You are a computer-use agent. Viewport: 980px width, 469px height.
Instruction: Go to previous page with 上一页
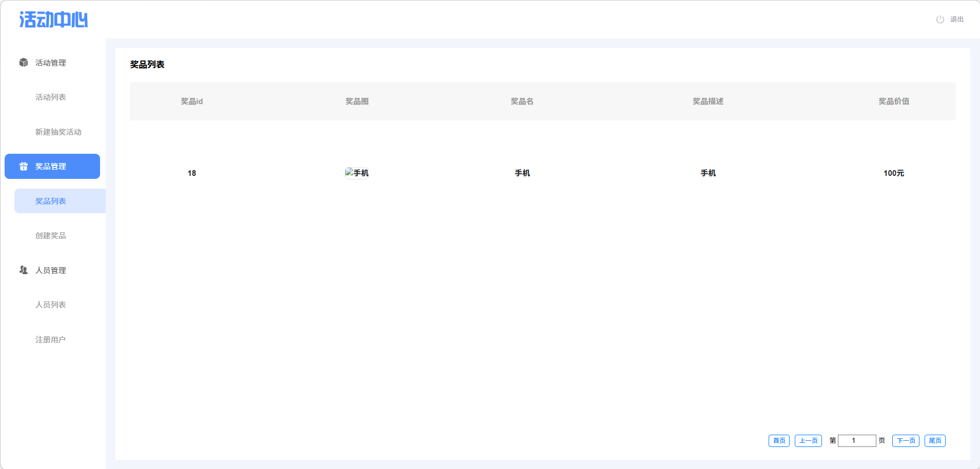click(x=809, y=441)
